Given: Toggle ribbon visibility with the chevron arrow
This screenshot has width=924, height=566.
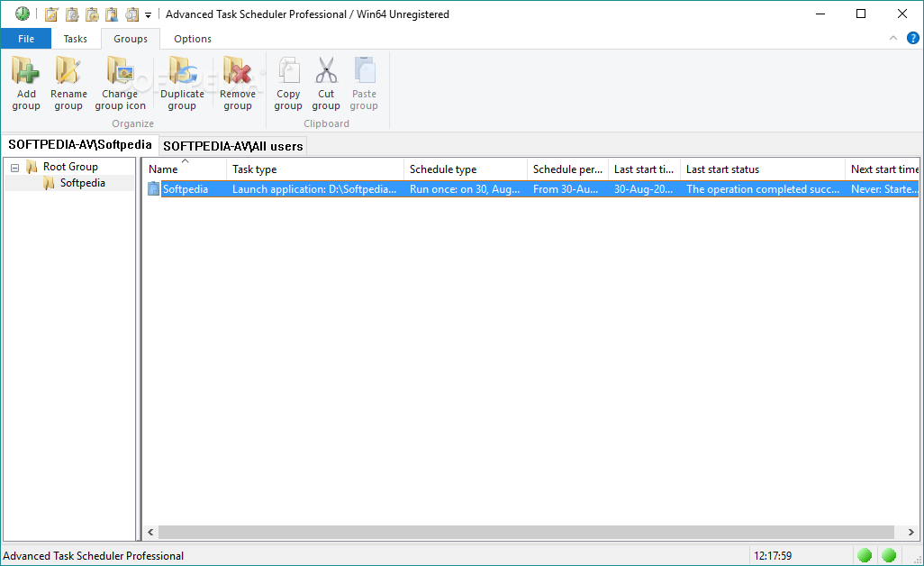Looking at the screenshot, I should (x=892, y=38).
